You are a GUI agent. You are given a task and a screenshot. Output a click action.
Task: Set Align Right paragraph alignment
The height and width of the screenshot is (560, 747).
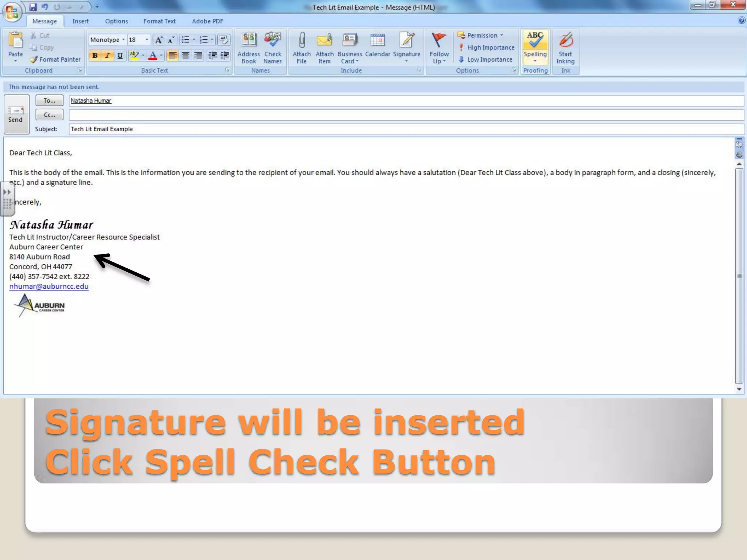(x=198, y=55)
